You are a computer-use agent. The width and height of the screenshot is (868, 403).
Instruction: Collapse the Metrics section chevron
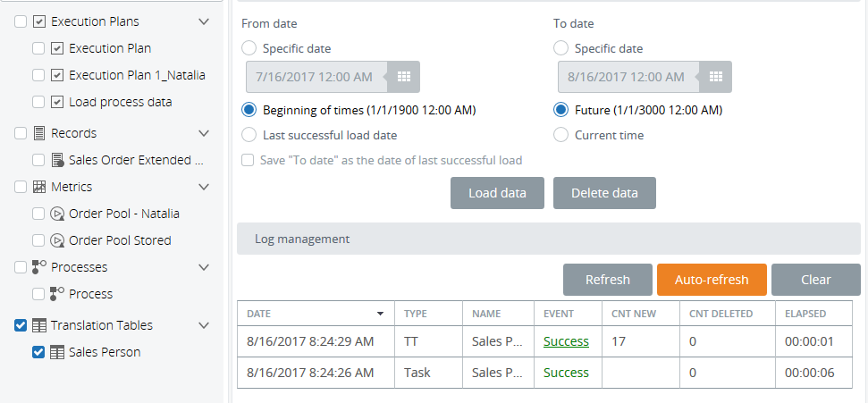(x=204, y=187)
